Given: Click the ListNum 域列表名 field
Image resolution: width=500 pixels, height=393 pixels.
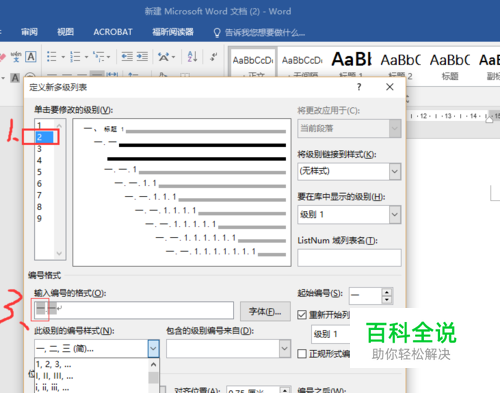Looking at the screenshot, I should [x=349, y=257].
